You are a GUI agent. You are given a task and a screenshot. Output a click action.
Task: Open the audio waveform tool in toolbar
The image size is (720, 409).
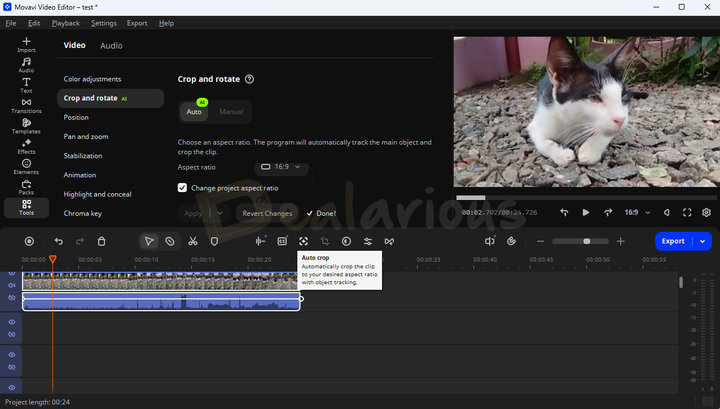260,241
